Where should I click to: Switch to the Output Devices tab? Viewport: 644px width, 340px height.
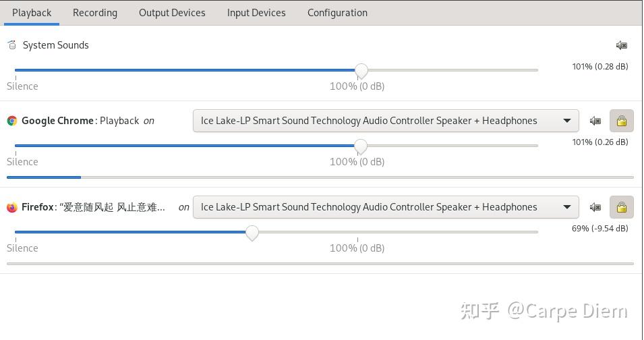coord(172,13)
